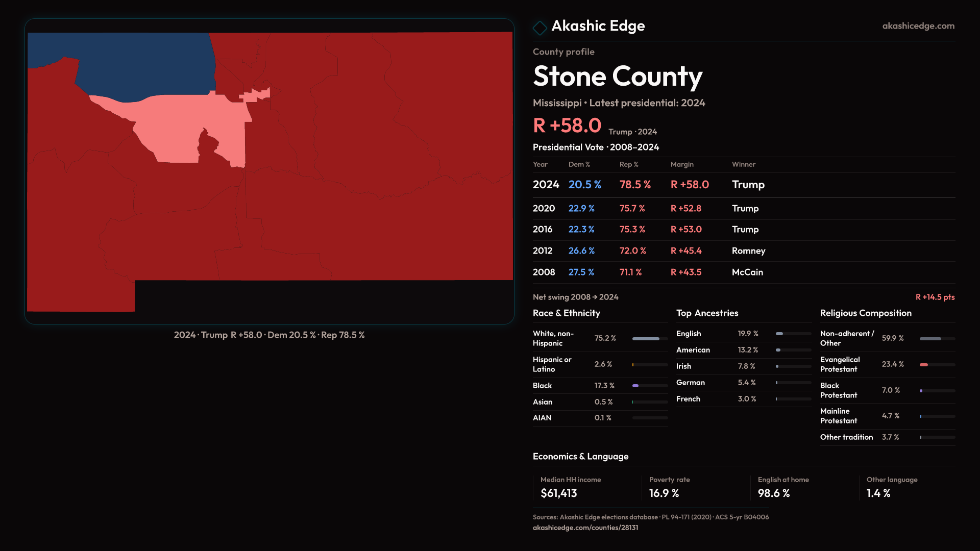980x551 pixels.
Task: Click the map caption below the map
Action: pyautogui.click(x=269, y=335)
